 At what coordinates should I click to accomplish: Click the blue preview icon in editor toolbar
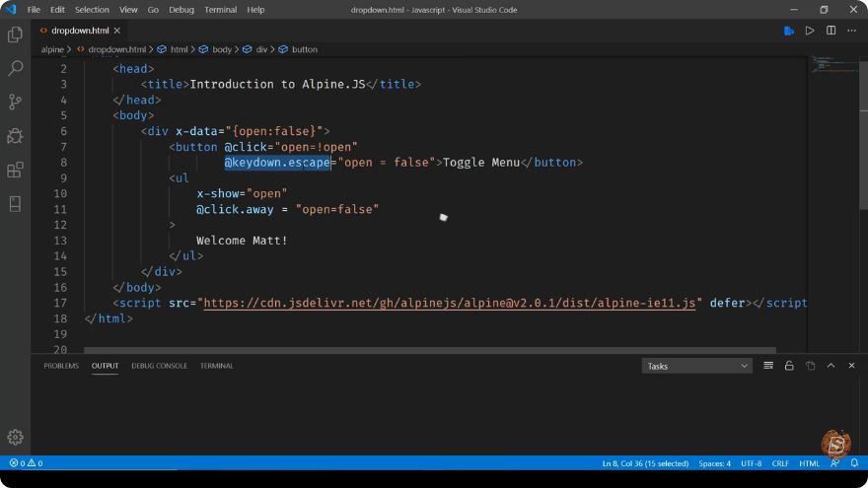coord(789,31)
